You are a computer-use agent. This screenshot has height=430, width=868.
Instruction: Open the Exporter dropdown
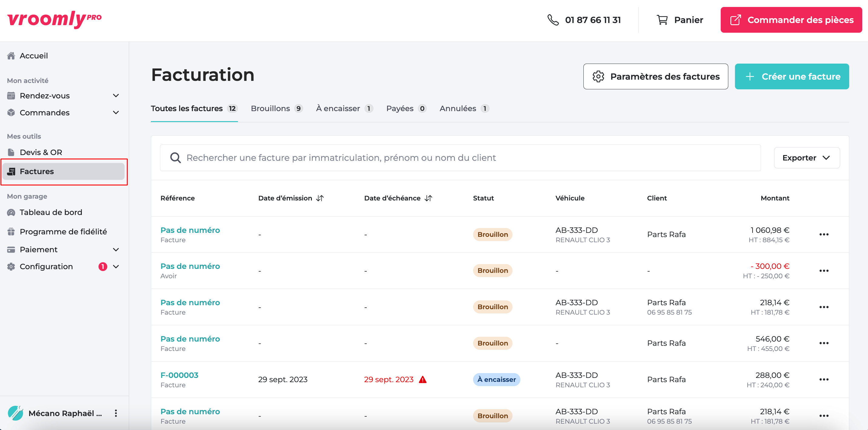click(806, 158)
